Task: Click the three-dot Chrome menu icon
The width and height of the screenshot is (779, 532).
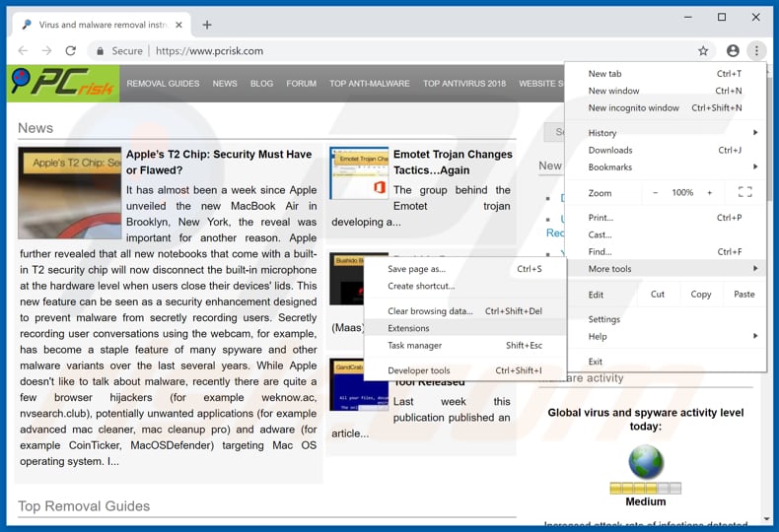Action: pyautogui.click(x=756, y=51)
